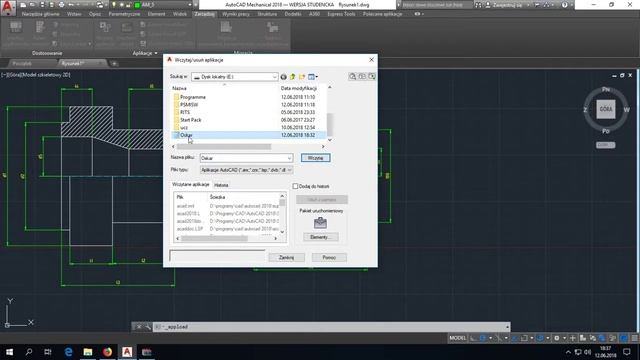640x360 pixels.
Task: Click the Zamknij button
Action: click(287, 258)
